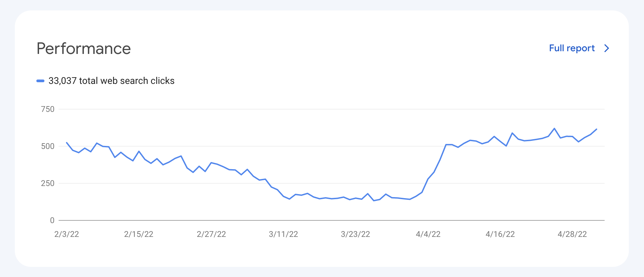Open the Full report link
Viewport: 644px width, 277px height.
572,48
